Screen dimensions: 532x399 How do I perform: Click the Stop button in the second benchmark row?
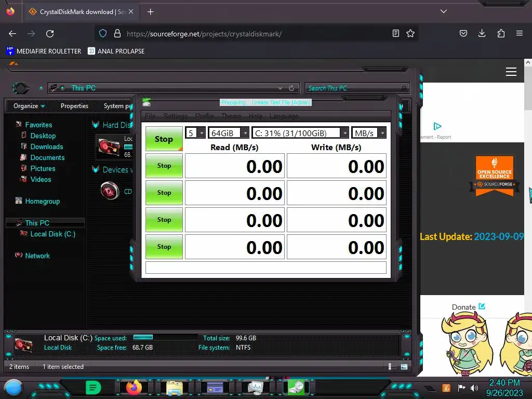click(x=164, y=193)
